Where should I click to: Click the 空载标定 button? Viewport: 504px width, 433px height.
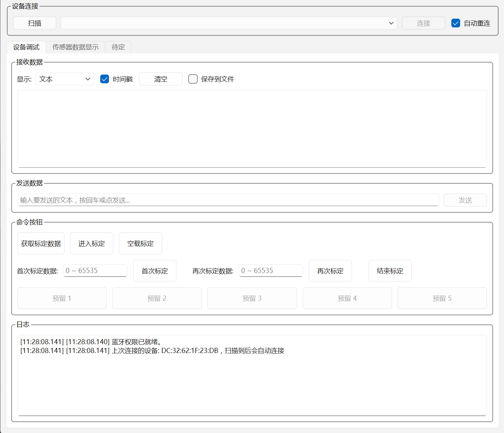(140, 243)
